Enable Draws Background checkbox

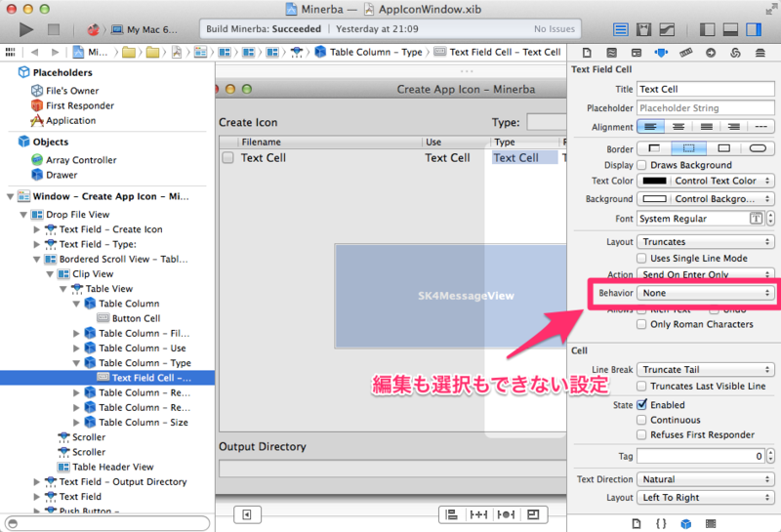(642, 165)
